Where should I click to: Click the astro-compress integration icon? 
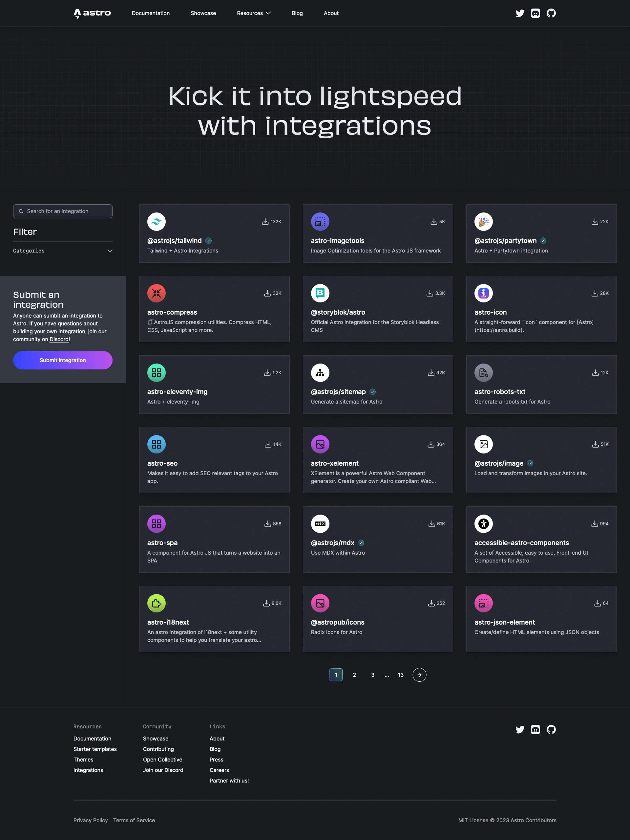pyautogui.click(x=157, y=293)
